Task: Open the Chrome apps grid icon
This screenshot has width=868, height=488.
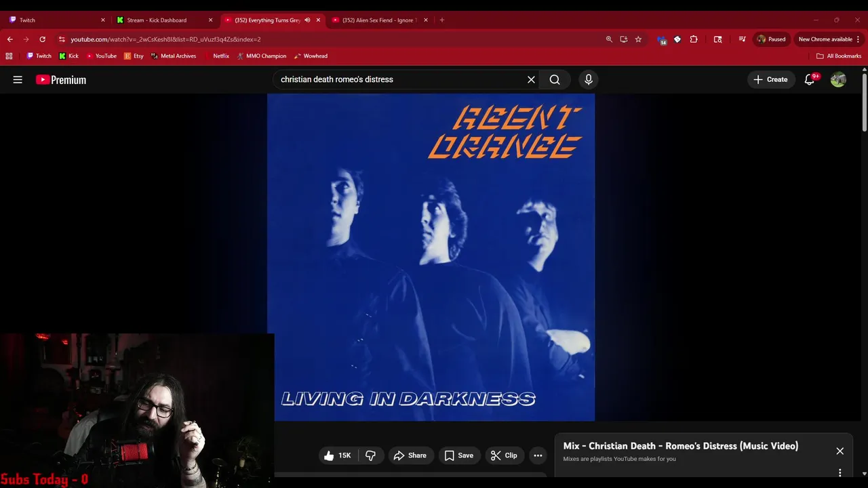Action: pos(9,56)
